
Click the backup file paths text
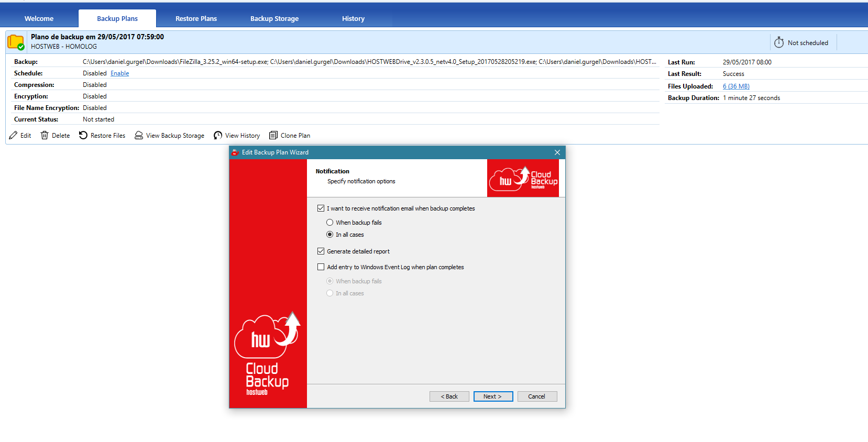[369, 62]
